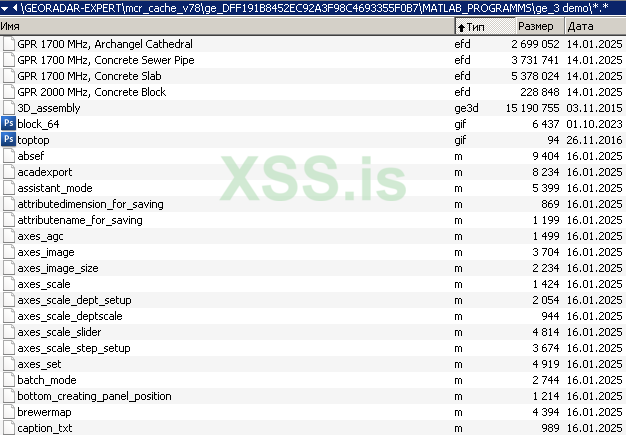Select the axes_agc file name
This screenshot has height=435, width=626.
40,236
